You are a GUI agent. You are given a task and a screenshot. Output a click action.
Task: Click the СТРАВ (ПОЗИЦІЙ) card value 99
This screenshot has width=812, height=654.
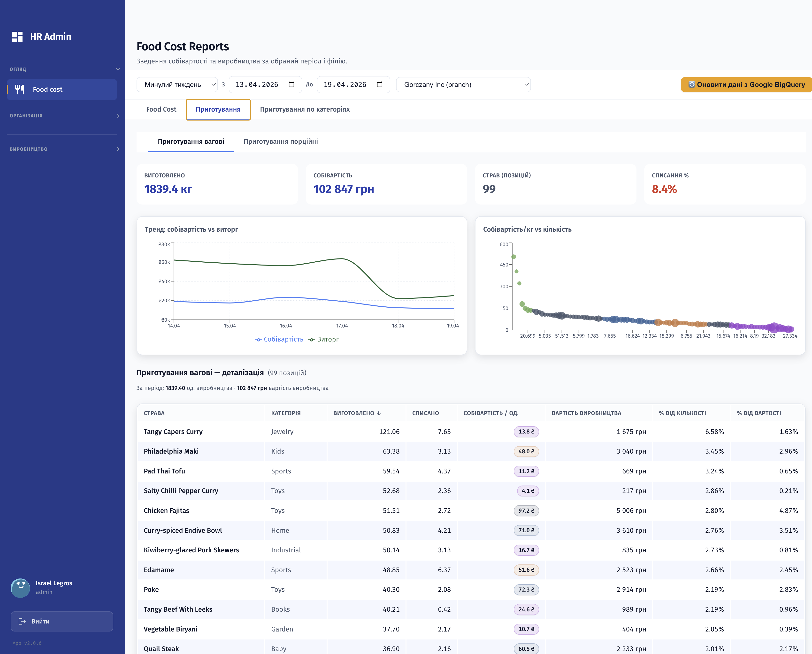coord(489,189)
